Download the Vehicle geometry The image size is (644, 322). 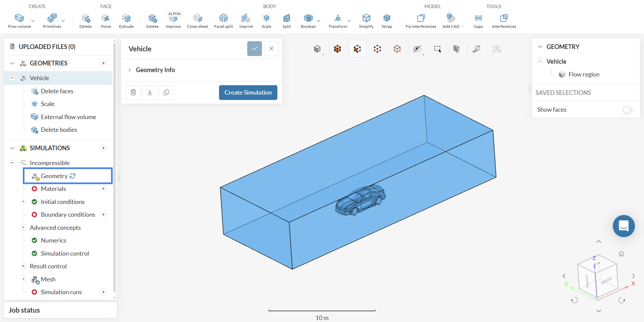pyautogui.click(x=150, y=93)
